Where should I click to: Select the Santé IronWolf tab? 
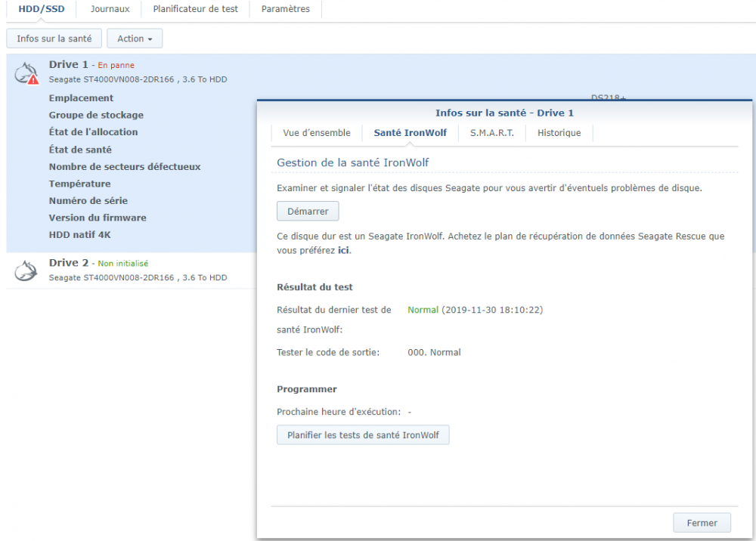coord(411,133)
